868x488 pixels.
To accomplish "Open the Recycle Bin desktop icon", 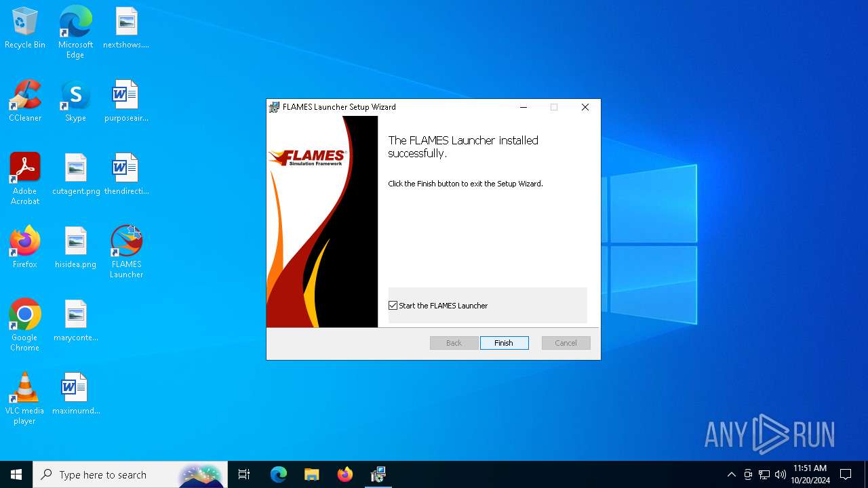I will click(25, 28).
